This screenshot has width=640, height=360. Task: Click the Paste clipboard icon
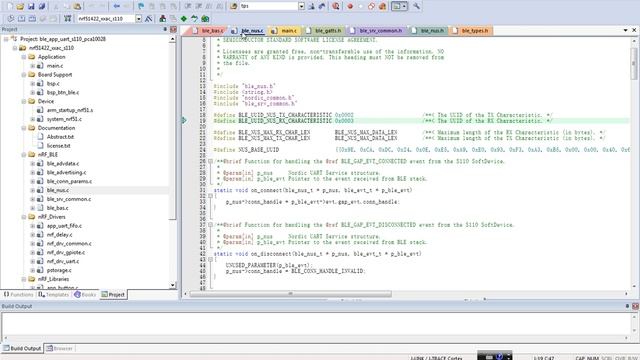(x=77, y=6)
